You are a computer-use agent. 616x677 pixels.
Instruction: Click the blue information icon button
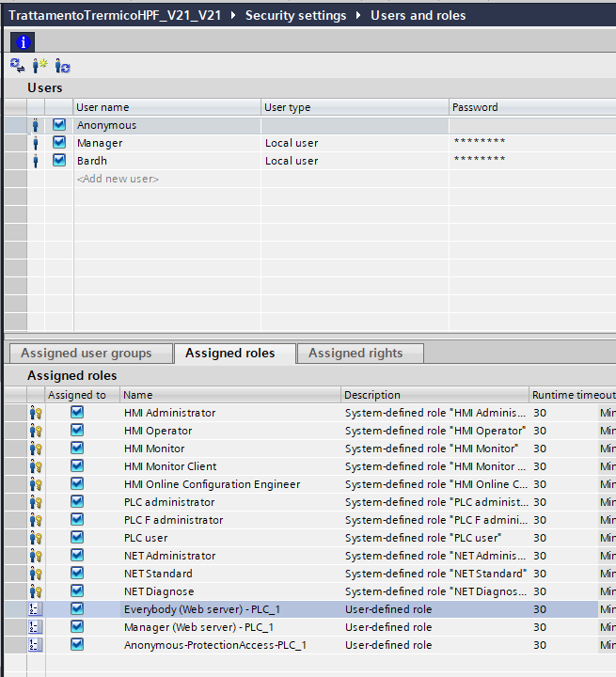[23, 42]
